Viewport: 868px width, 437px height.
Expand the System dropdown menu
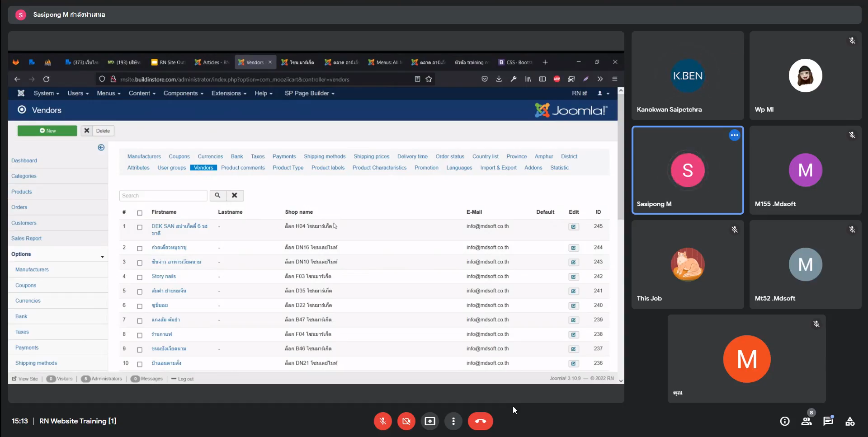46,93
